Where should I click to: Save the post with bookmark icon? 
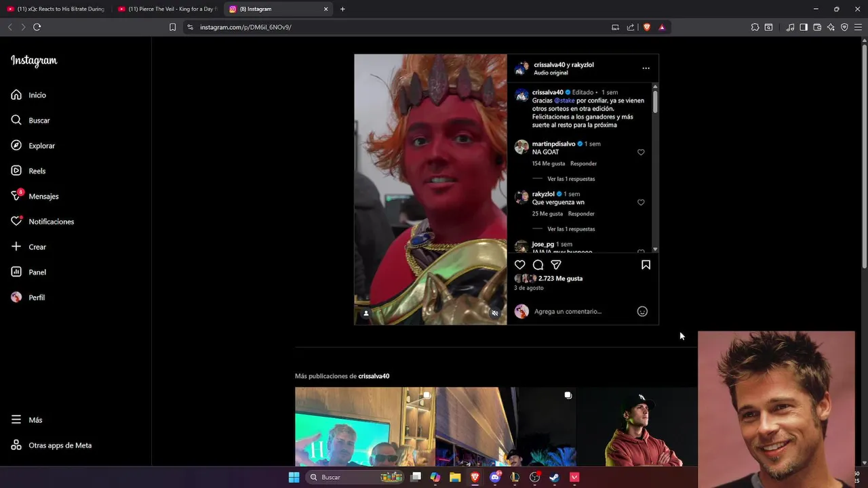click(x=646, y=265)
